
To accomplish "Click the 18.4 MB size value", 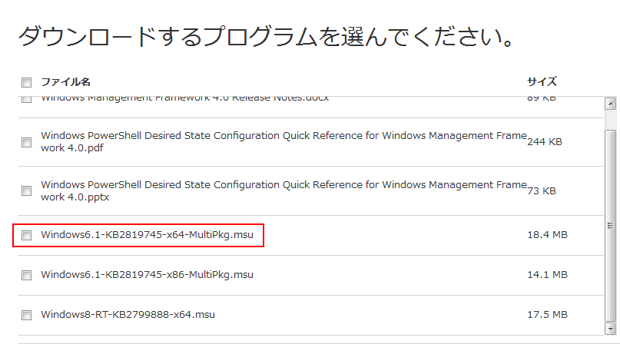I will pyautogui.click(x=547, y=234).
